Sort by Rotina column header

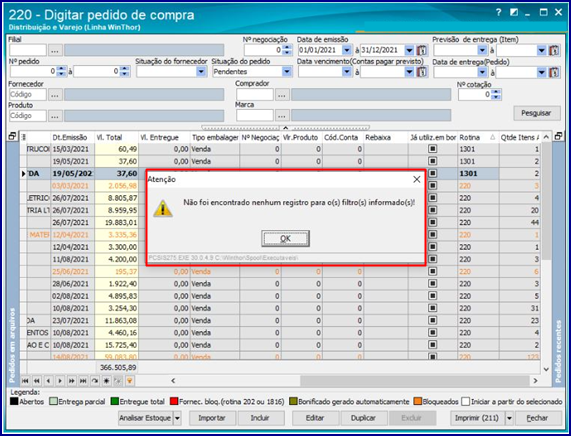(x=478, y=137)
